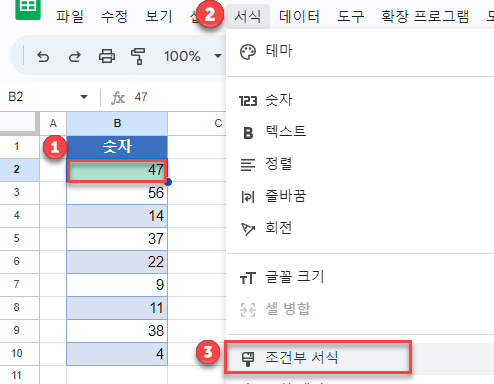Select 조건부 서식 menu item

pyautogui.click(x=360, y=358)
